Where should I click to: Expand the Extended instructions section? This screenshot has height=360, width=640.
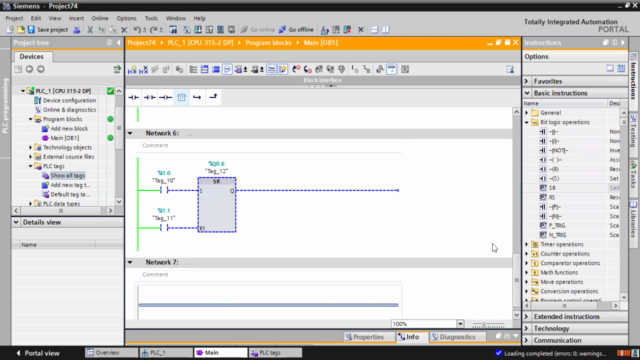coord(527,317)
